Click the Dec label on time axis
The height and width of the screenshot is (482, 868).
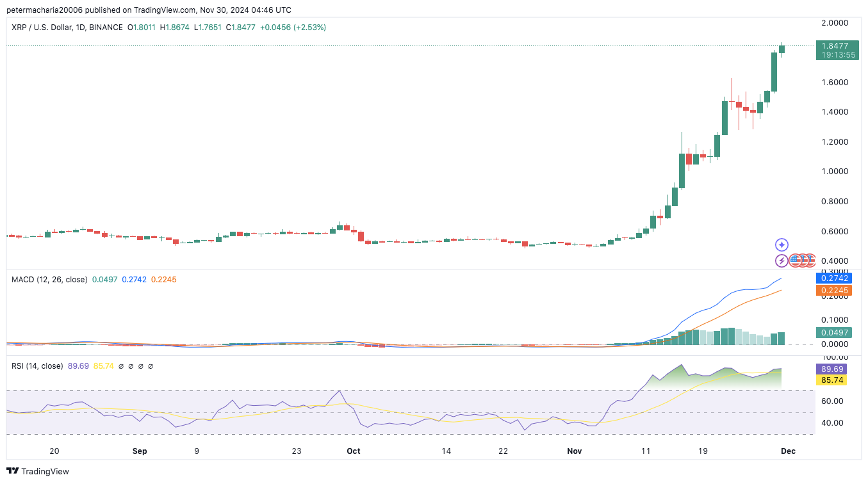[x=788, y=451]
